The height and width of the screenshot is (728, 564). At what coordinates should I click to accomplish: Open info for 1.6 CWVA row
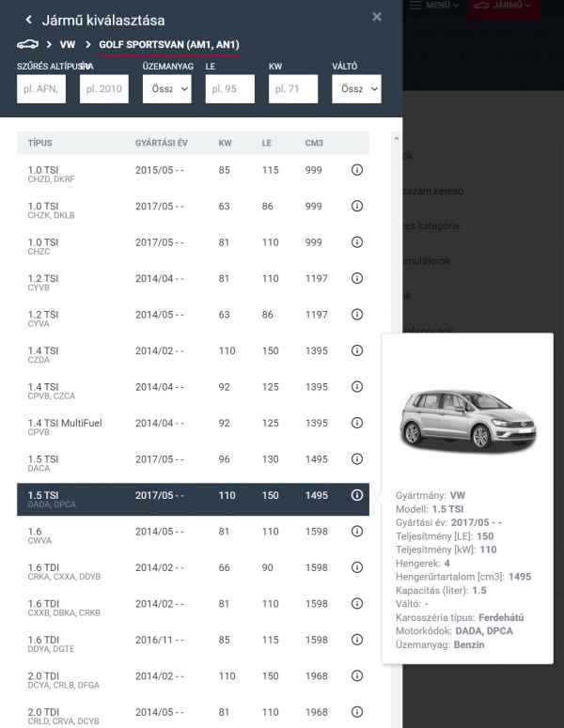357,532
